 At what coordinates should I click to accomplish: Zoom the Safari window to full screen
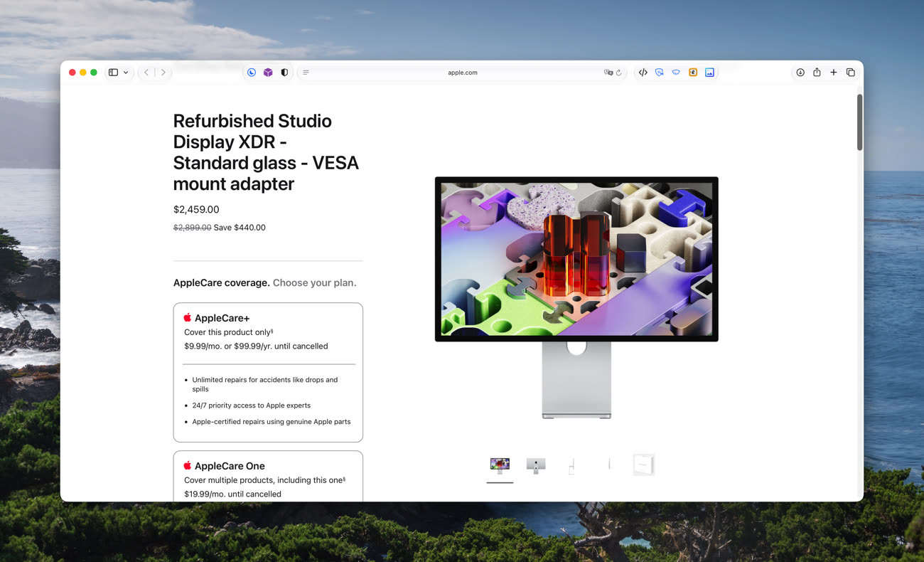point(94,73)
